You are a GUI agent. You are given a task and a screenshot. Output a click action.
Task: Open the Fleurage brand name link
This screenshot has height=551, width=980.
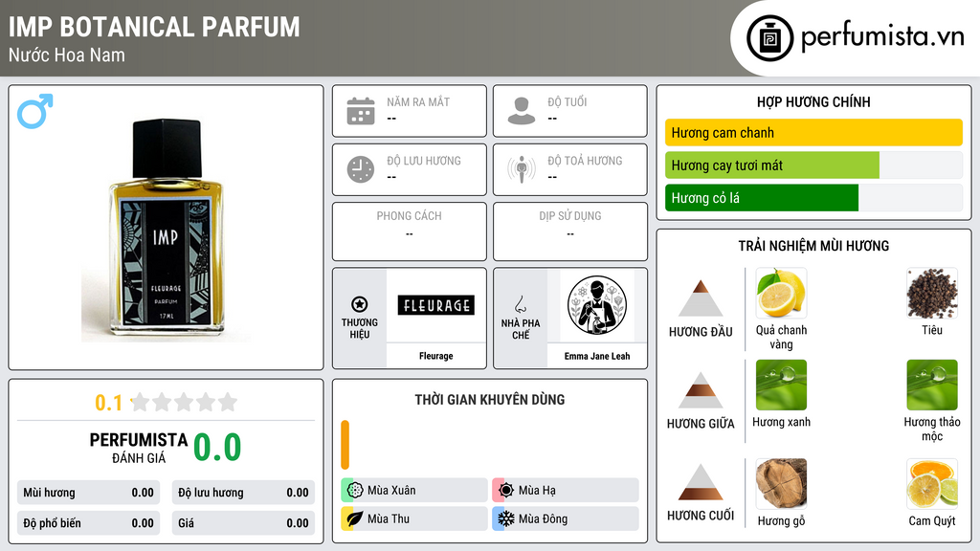click(436, 356)
